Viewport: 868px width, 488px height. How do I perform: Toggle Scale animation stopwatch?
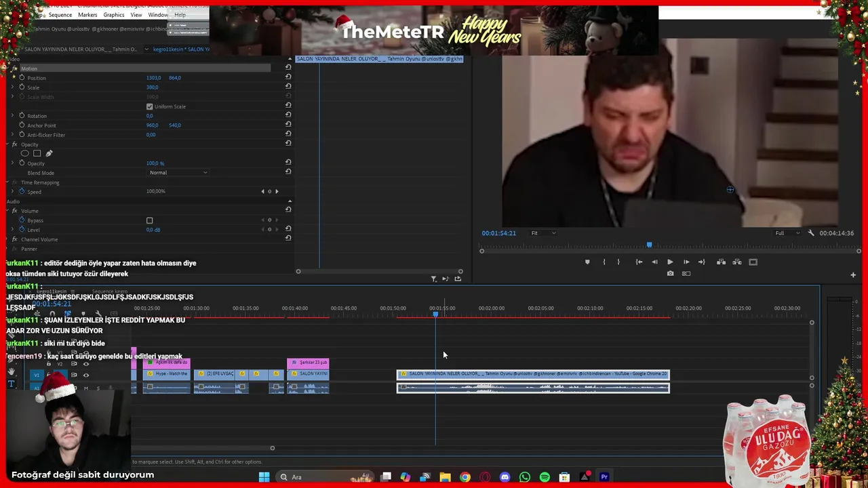pyautogui.click(x=22, y=87)
